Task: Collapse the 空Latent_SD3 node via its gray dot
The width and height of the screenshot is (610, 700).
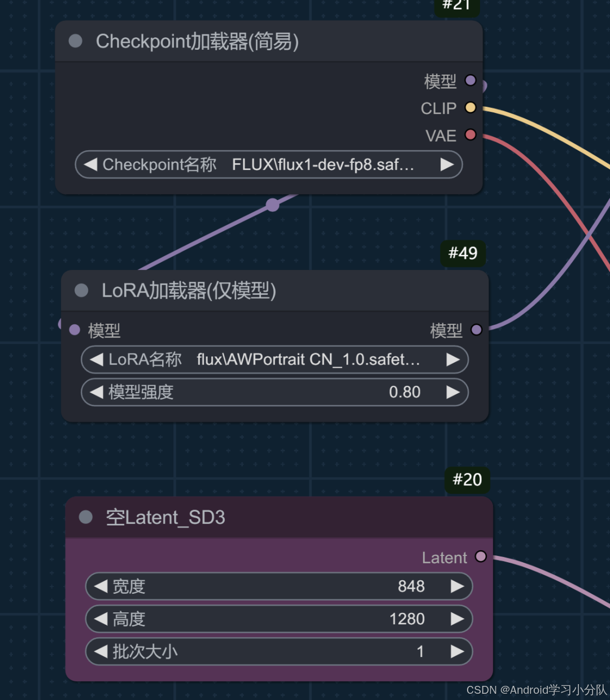Action: pos(86,517)
